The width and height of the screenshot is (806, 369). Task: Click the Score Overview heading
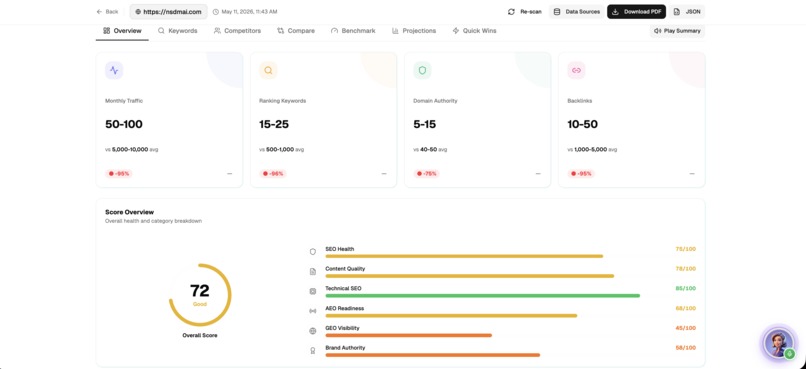[x=130, y=212]
